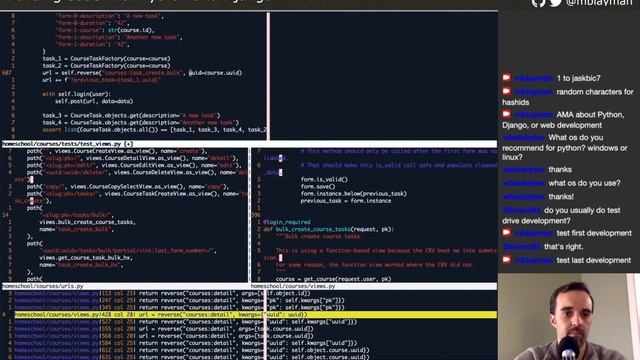Click the badge icon beside "test first development"
Image resolution: width=640 pixels, height=360 pixels.
click(x=507, y=233)
